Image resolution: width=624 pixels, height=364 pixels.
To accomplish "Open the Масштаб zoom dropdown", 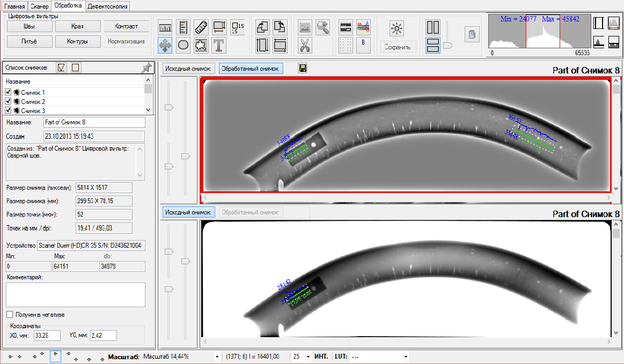I will pyautogui.click(x=217, y=356).
